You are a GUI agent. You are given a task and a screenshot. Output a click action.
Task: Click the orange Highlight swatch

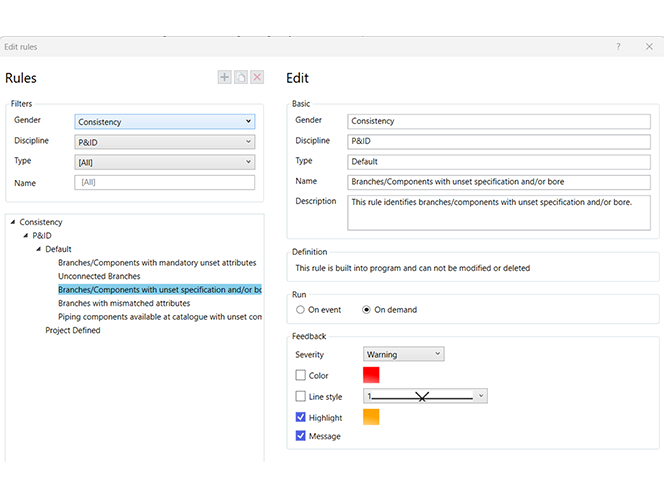(x=371, y=417)
